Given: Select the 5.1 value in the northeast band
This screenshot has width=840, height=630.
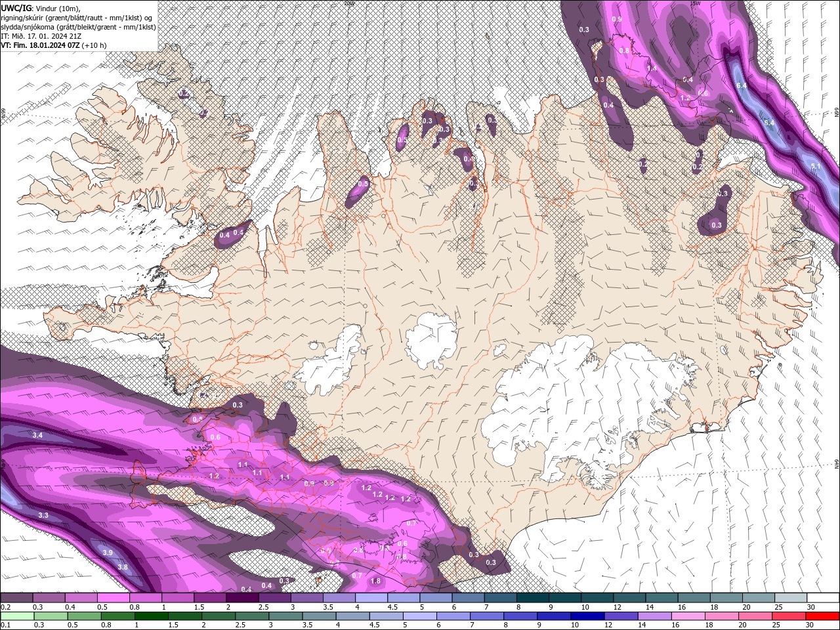Looking at the screenshot, I should coord(816,167).
